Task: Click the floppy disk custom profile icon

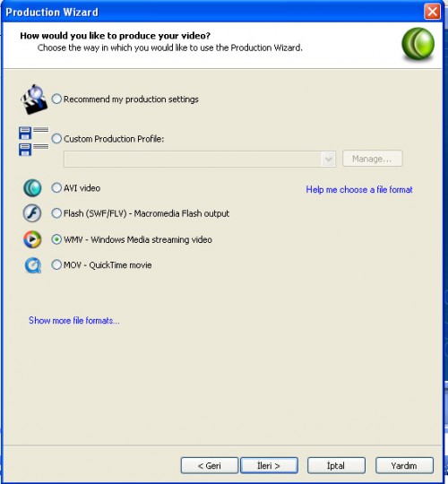Action: pos(33,141)
